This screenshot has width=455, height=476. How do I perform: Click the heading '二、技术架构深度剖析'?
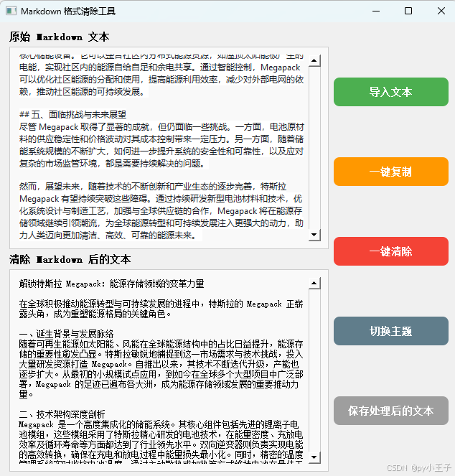62,414
